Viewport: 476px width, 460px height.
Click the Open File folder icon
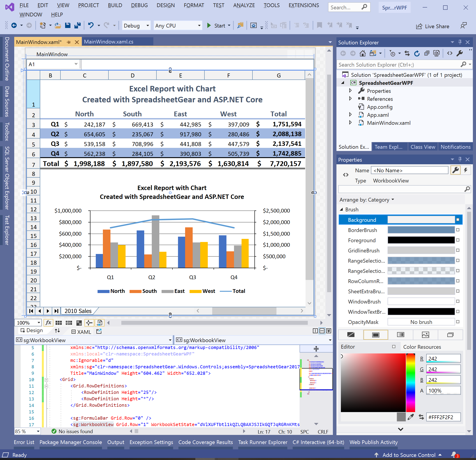tap(58, 26)
